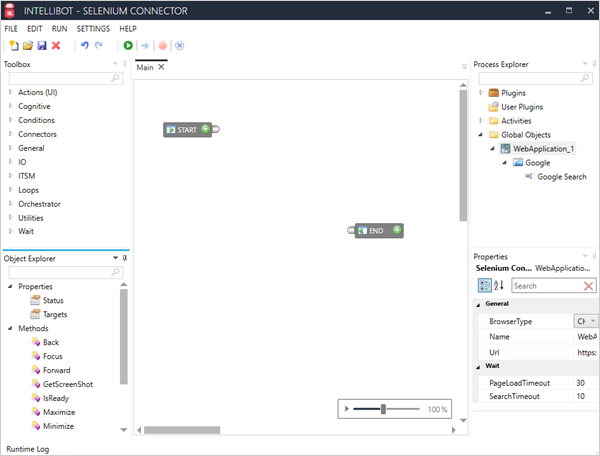This screenshot has height=456, width=600.
Task: Expand the Connectors toolbox category
Action: pos(11,134)
